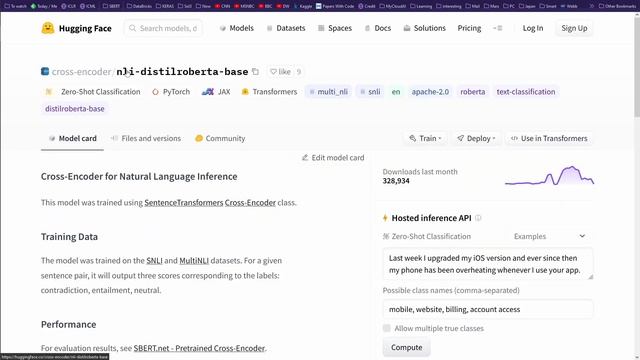Select the apache-2.0 license tag

point(430,92)
